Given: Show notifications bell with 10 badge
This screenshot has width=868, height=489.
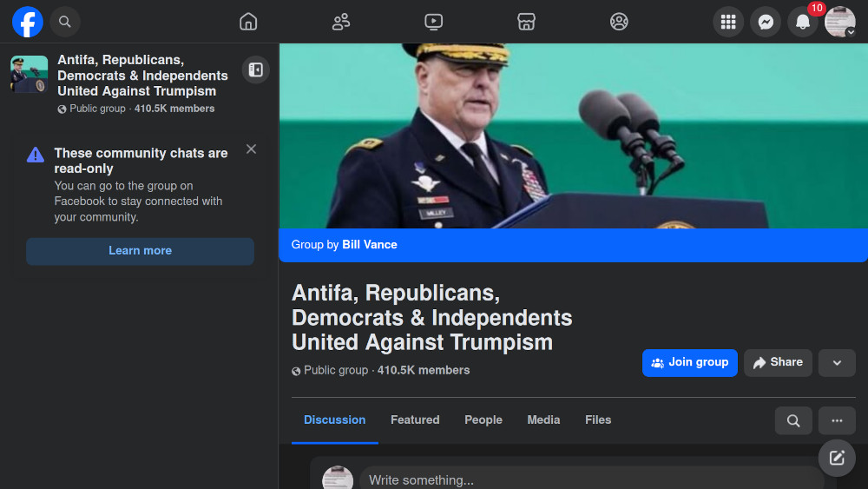Looking at the screenshot, I should point(803,22).
